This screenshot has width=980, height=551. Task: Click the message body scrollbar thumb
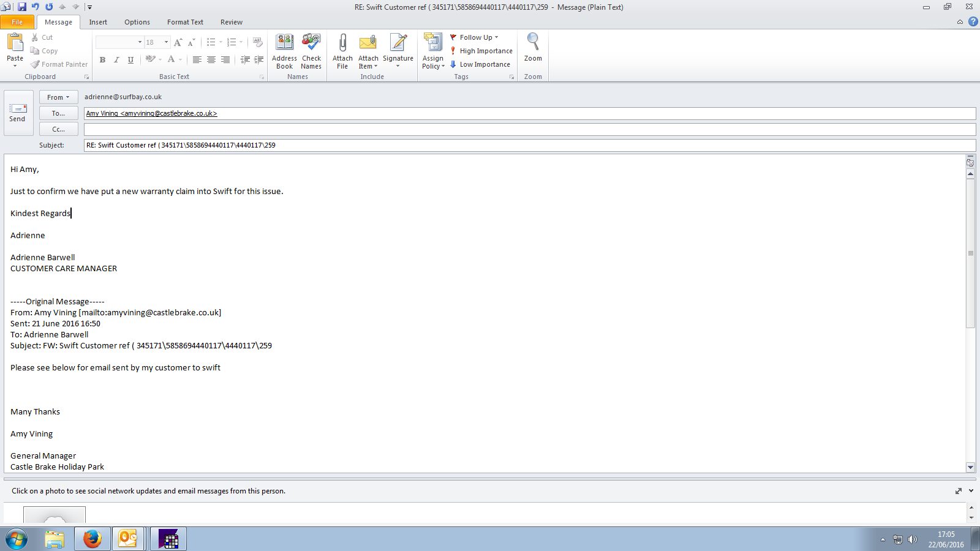pos(970,253)
